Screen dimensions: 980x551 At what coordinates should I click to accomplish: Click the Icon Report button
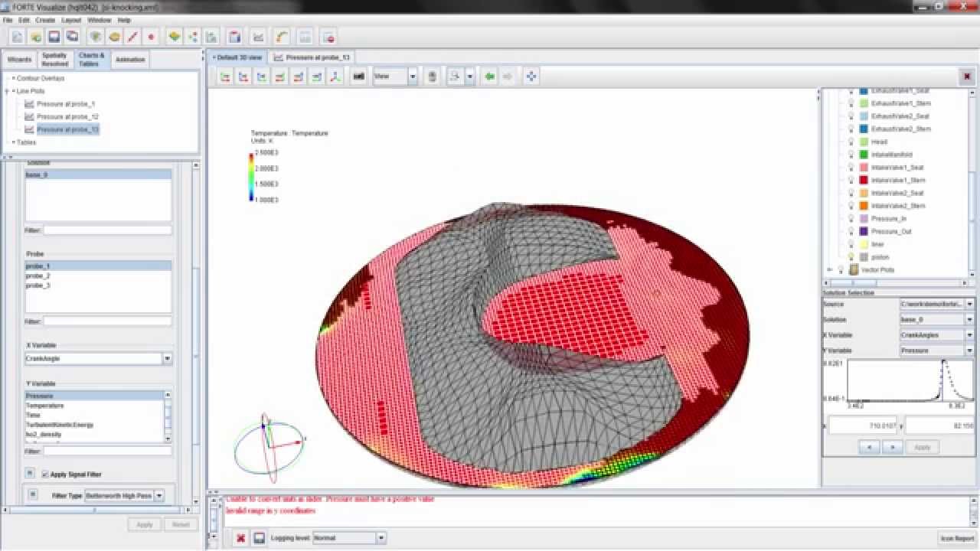click(x=957, y=538)
